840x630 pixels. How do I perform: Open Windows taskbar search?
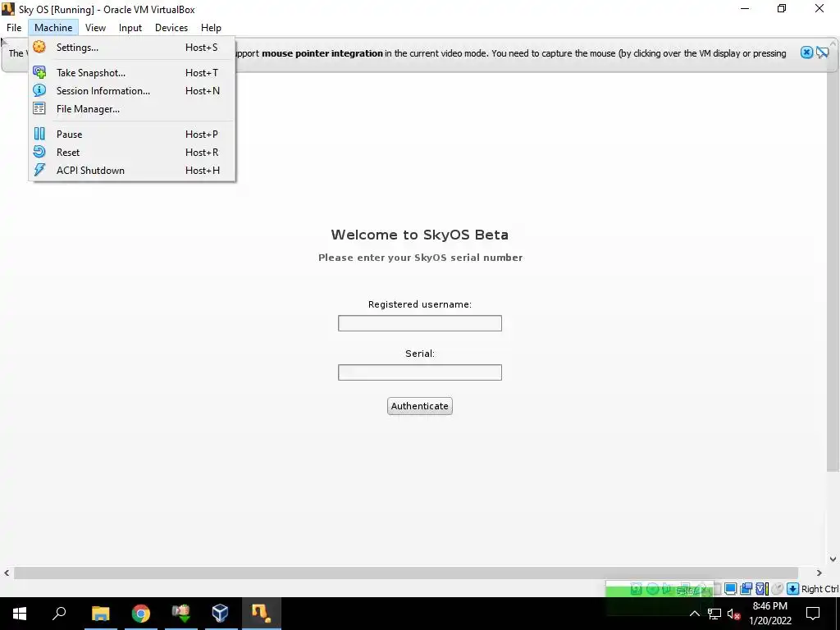coord(59,614)
